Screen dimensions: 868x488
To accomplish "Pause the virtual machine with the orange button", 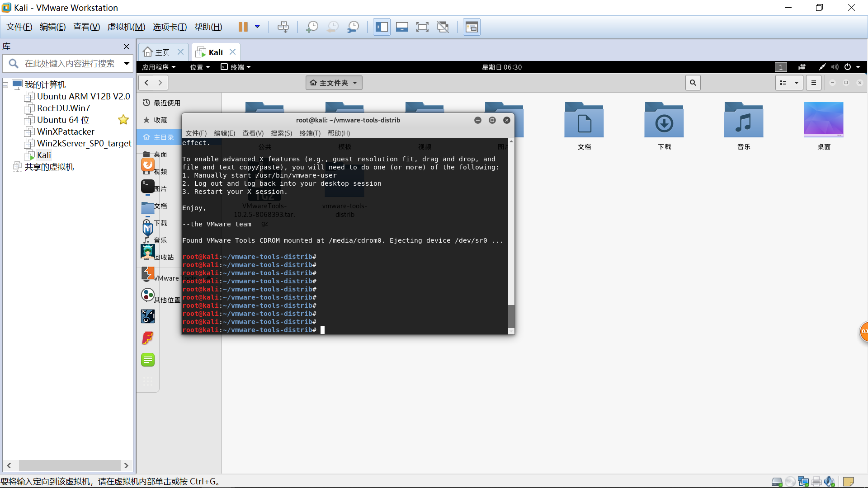I will 243,27.
